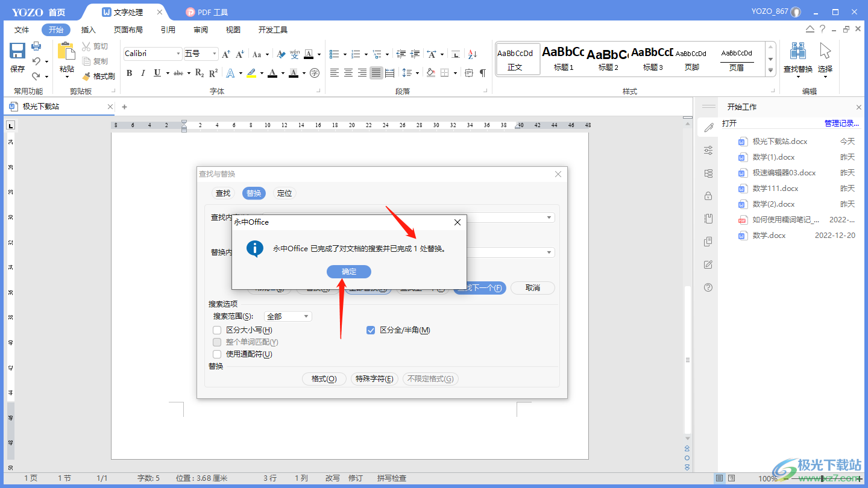Click the Save (保存) icon

tap(17, 52)
